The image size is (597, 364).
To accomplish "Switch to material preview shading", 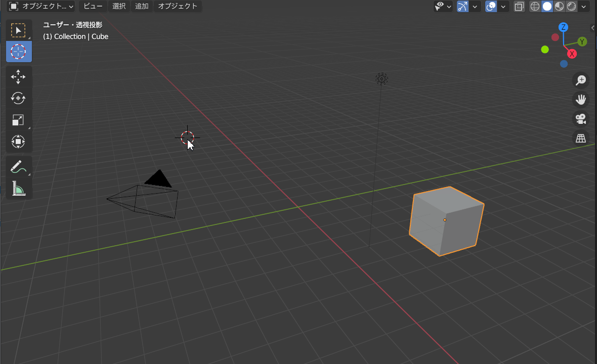I will (559, 7).
